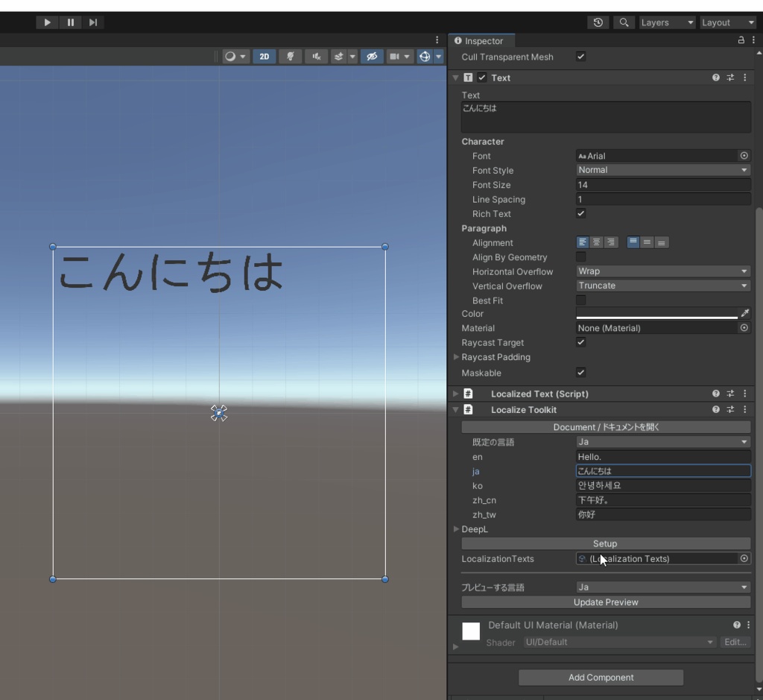Open the Horizontal Overflow dropdown
Image resolution: width=763 pixels, height=700 pixels.
pyautogui.click(x=662, y=271)
